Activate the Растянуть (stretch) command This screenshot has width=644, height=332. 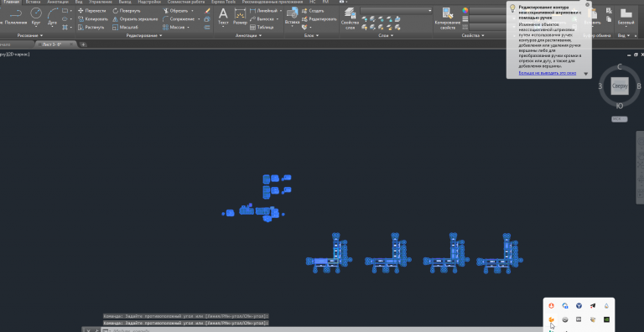coord(91,27)
